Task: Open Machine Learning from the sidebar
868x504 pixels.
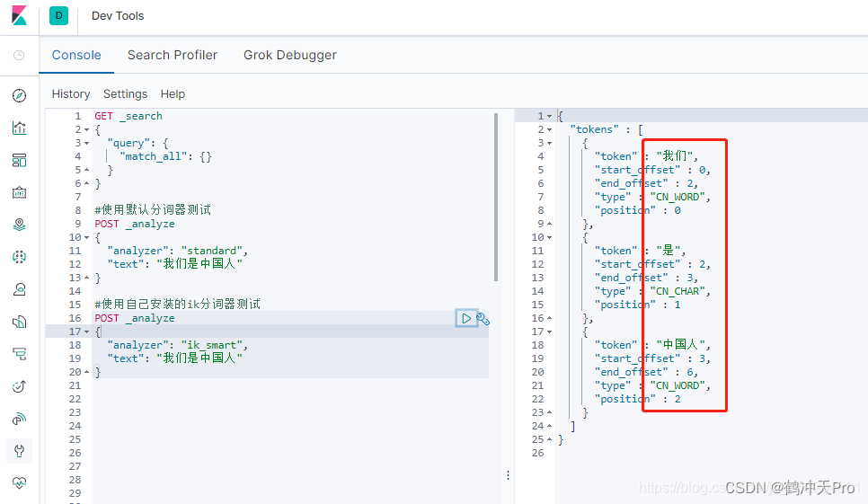Action: (x=20, y=257)
